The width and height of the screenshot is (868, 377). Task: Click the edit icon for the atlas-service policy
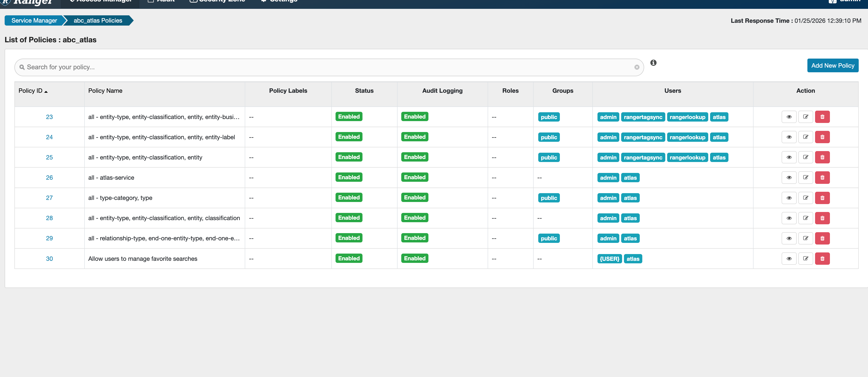click(805, 177)
